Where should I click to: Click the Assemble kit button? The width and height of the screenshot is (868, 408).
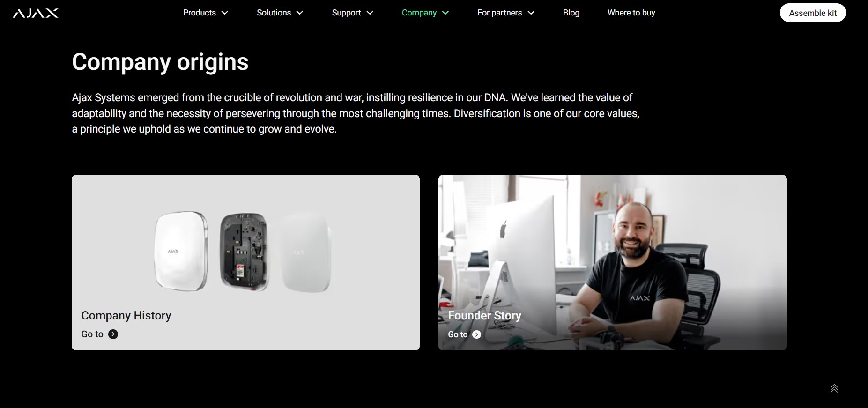click(813, 13)
